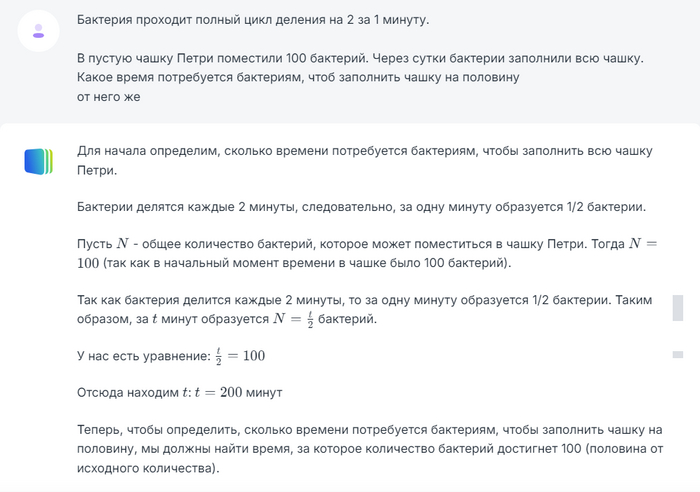Screen dimensions: 700x492
Task: Click the equation t/2 = 100
Action: 240,357
